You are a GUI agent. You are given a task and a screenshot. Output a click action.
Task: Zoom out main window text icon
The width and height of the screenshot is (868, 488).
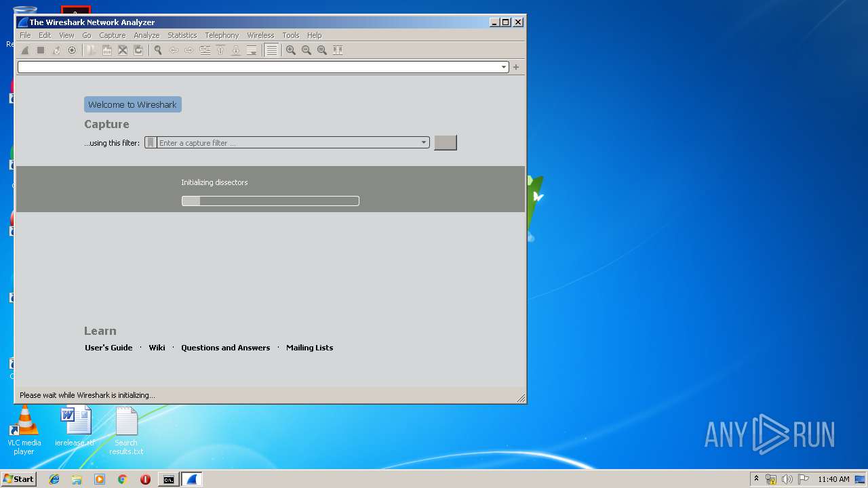[x=307, y=50]
